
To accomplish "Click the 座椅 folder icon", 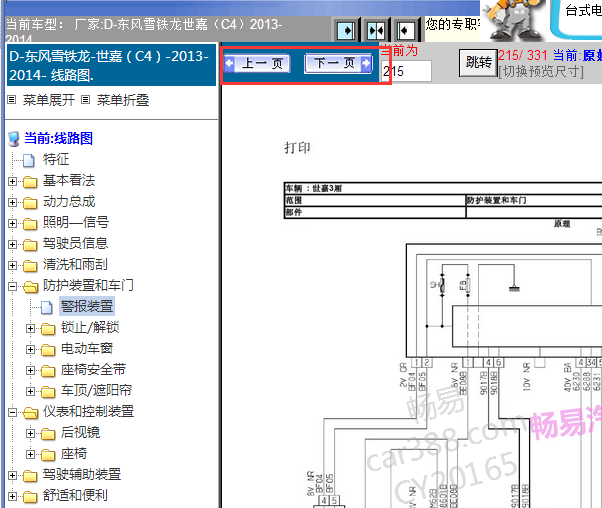I will (x=48, y=455).
